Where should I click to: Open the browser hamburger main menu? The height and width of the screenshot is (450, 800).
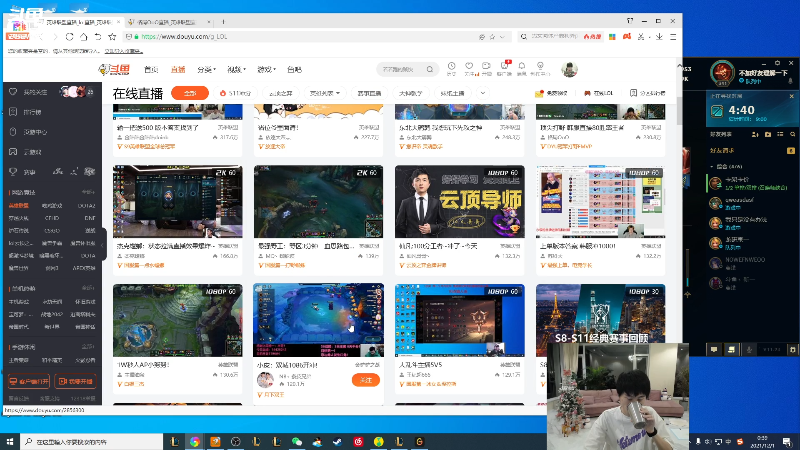point(673,37)
